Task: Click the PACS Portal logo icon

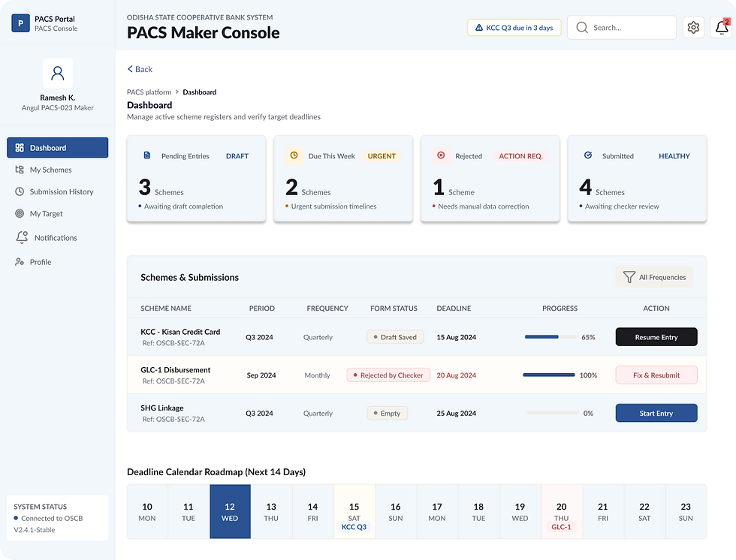Action: click(20, 23)
